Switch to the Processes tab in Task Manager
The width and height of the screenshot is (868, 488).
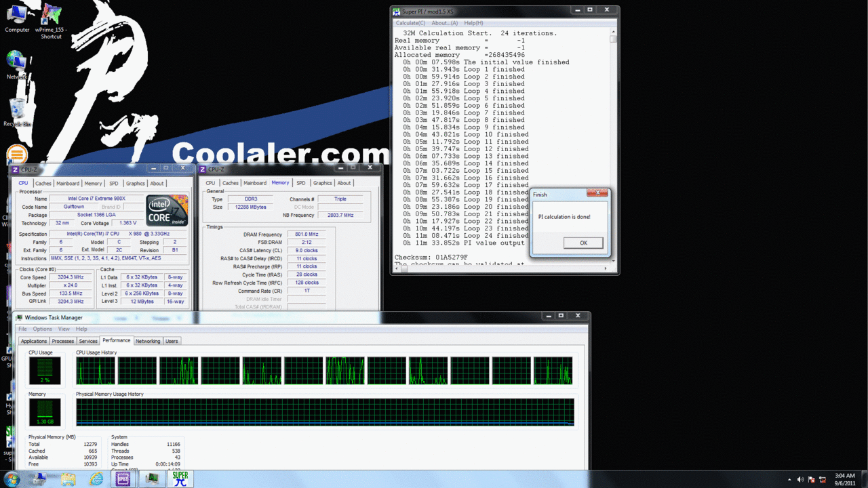[63, 341]
